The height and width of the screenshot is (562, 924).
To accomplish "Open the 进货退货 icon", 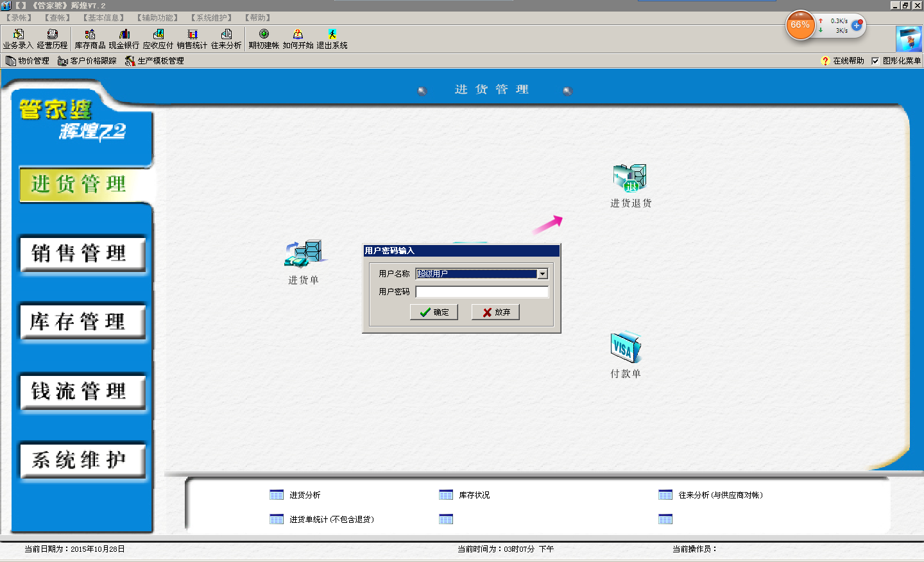I will (x=630, y=178).
